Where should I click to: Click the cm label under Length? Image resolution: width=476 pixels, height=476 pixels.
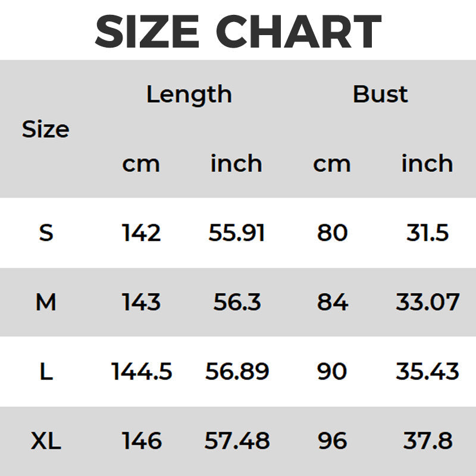[141, 164]
